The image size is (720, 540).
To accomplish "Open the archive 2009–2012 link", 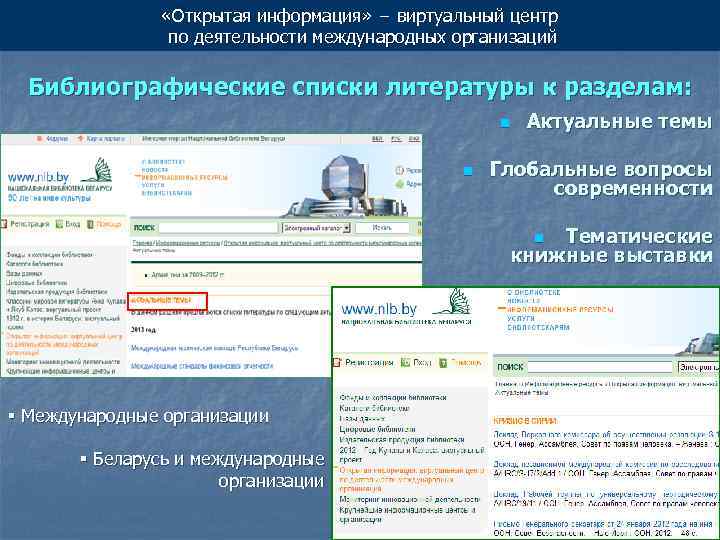I will point(188,275).
